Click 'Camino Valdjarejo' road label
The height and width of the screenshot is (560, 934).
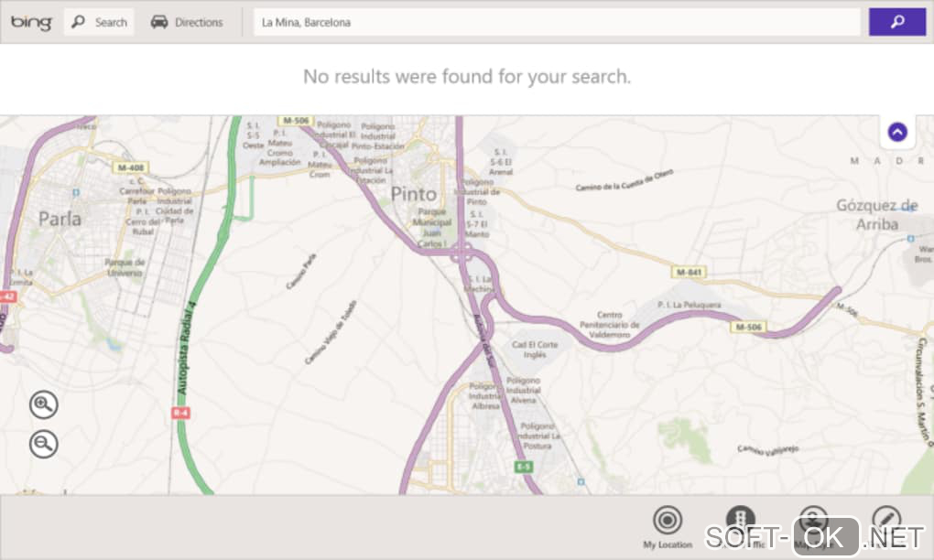[768, 450]
